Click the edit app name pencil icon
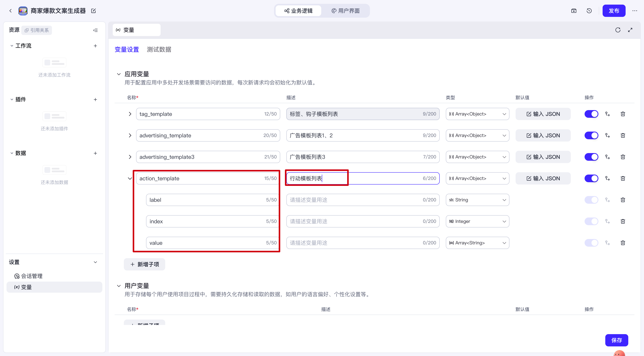The width and height of the screenshot is (644, 356). point(94,11)
